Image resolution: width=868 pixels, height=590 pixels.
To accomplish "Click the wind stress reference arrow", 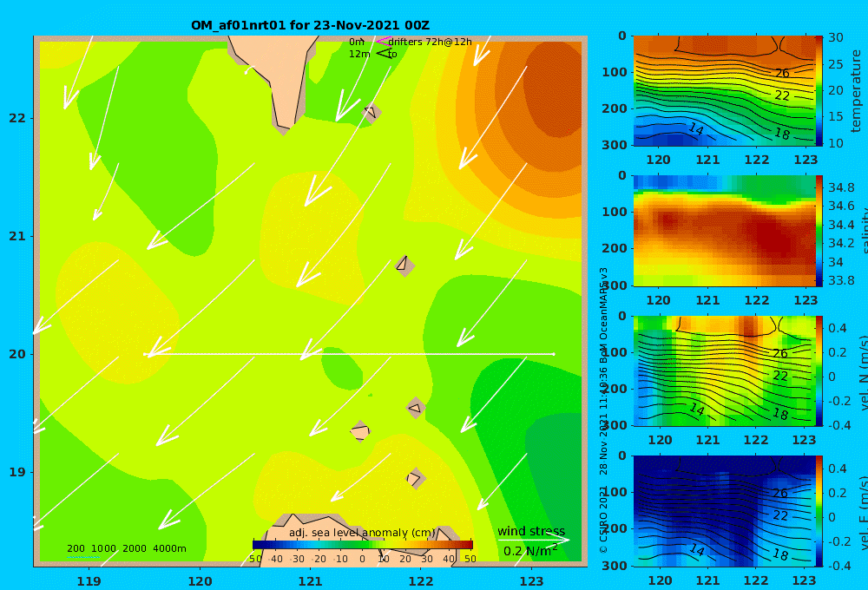I will point(533,540).
